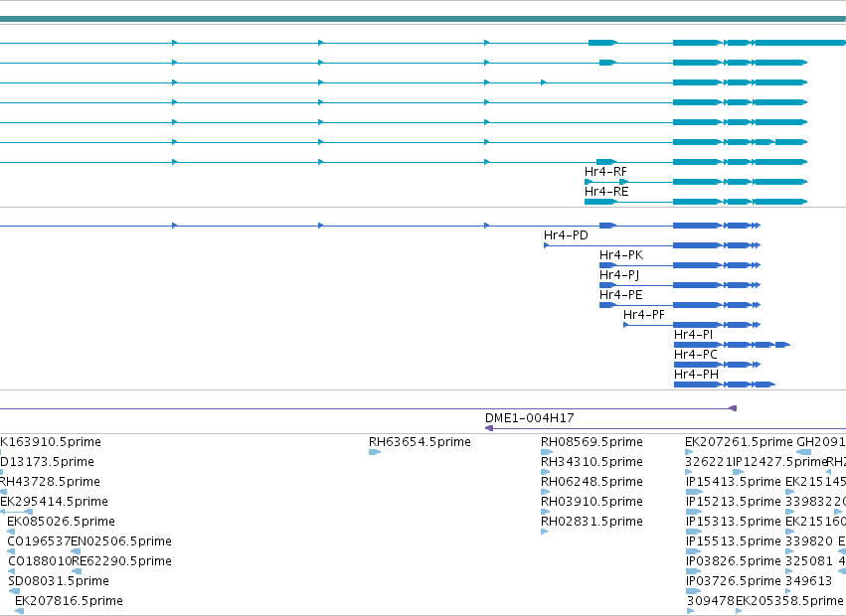Open the 325081 EST label

click(x=809, y=561)
